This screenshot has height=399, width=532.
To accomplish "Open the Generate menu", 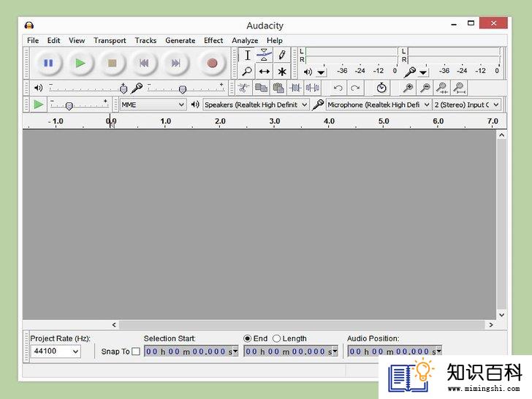I will click(x=180, y=40).
